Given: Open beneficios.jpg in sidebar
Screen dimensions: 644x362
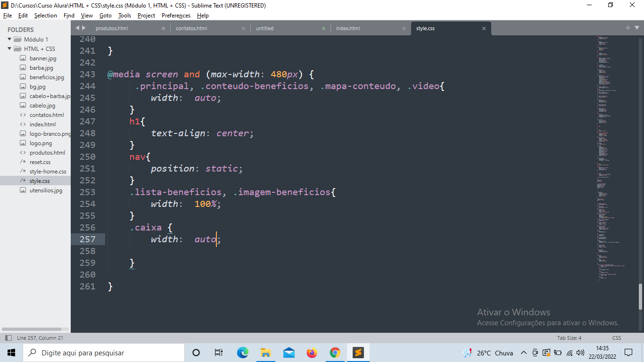Looking at the screenshot, I should pyautogui.click(x=47, y=77).
